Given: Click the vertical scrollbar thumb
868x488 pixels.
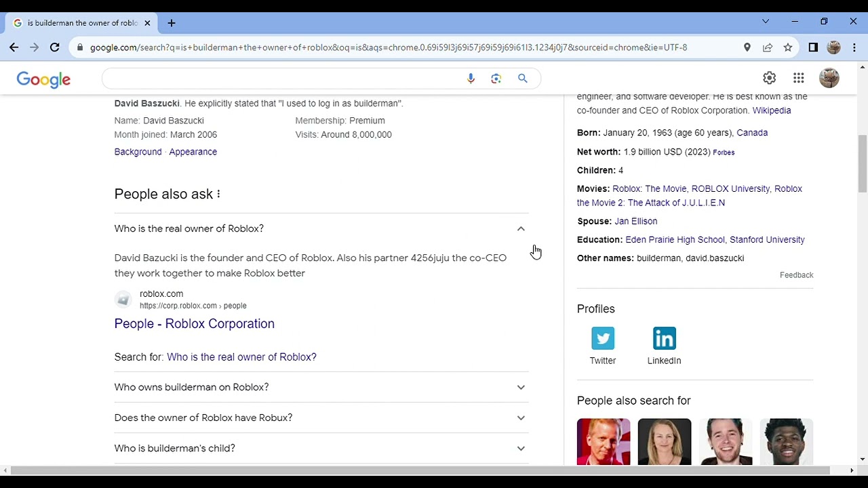Looking at the screenshot, I should 863,163.
